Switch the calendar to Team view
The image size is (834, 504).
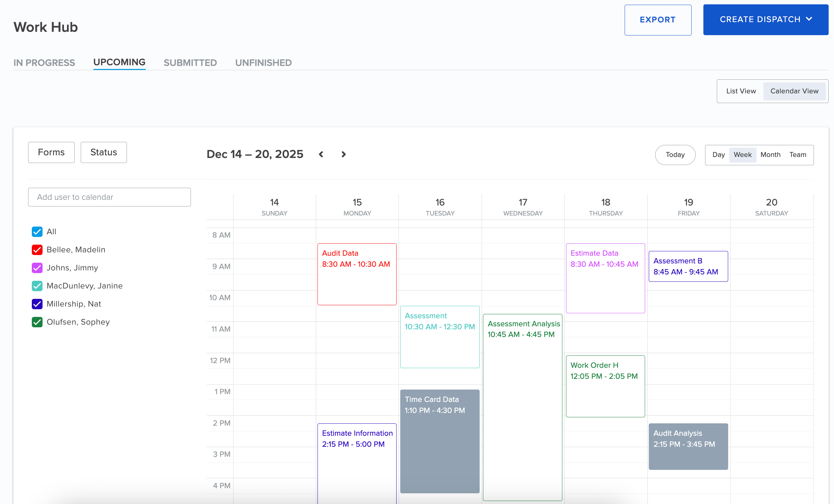tap(797, 155)
